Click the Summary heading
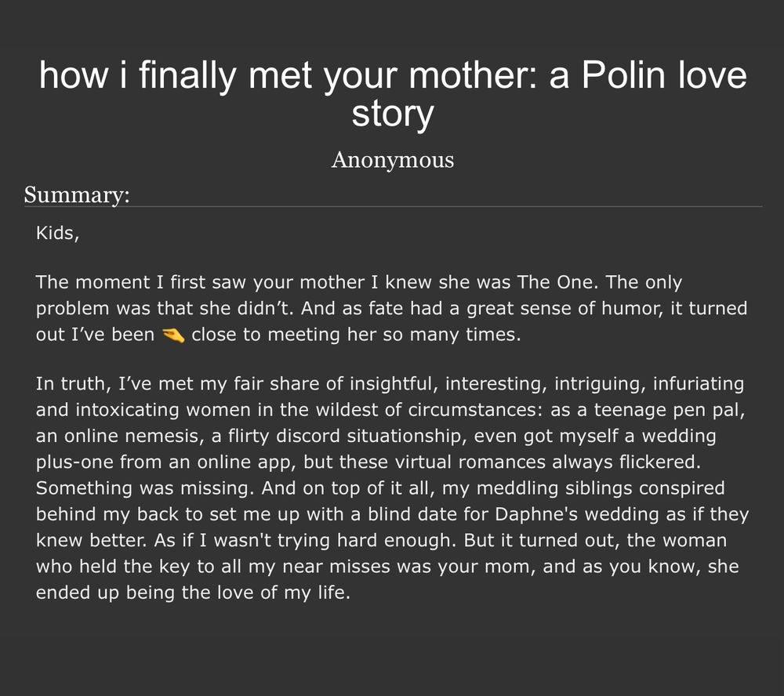Screen dimensions: 784x696 (x=77, y=194)
